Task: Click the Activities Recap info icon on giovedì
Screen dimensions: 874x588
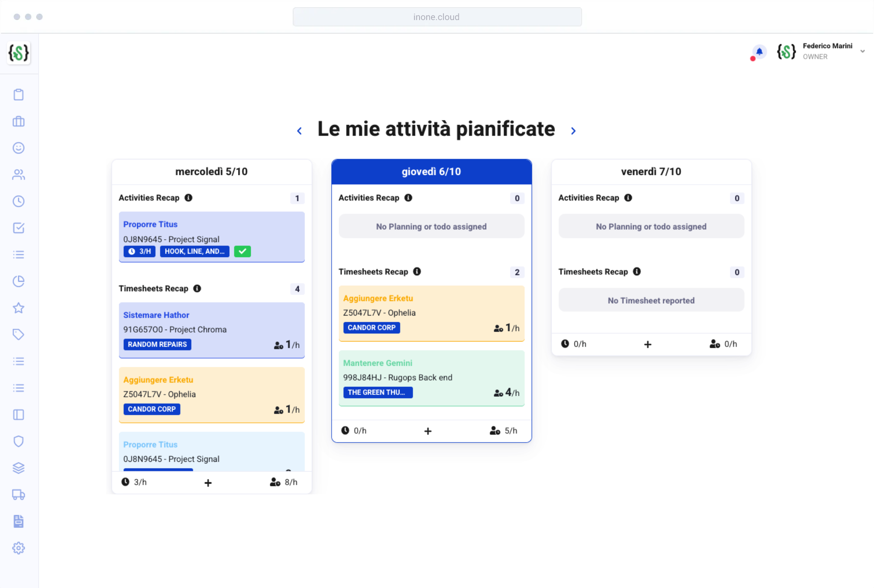Action: [x=408, y=197]
